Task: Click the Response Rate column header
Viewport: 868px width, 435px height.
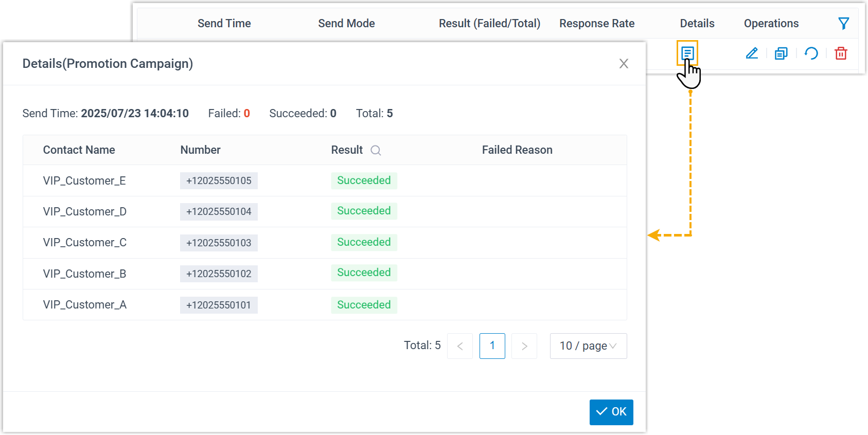Action: 597,24
